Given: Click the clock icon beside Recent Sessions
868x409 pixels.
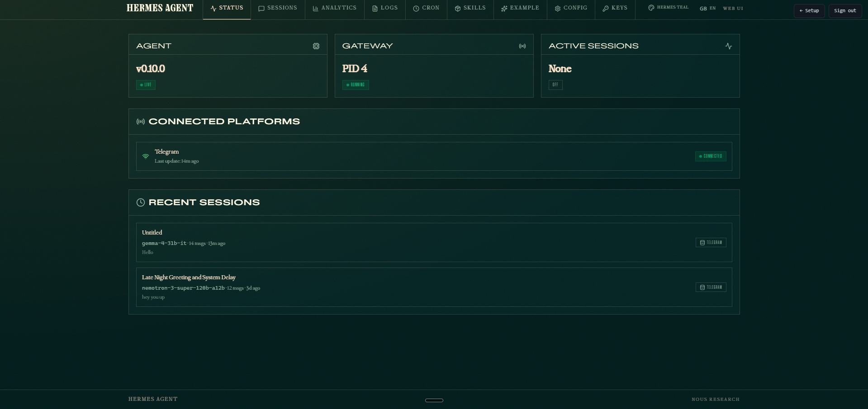Looking at the screenshot, I should point(140,202).
